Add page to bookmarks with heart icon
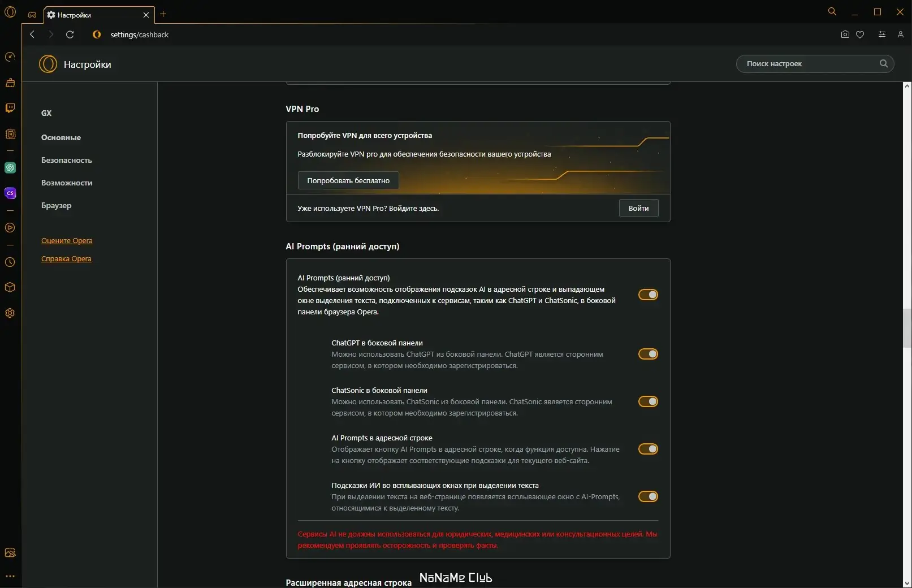912x588 pixels. click(x=860, y=34)
